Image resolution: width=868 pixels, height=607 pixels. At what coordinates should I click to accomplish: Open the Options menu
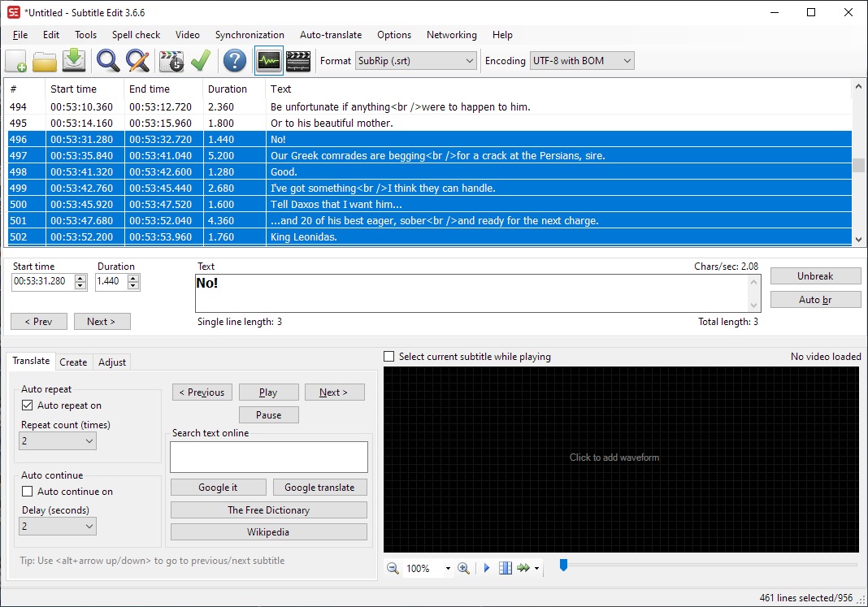(394, 35)
